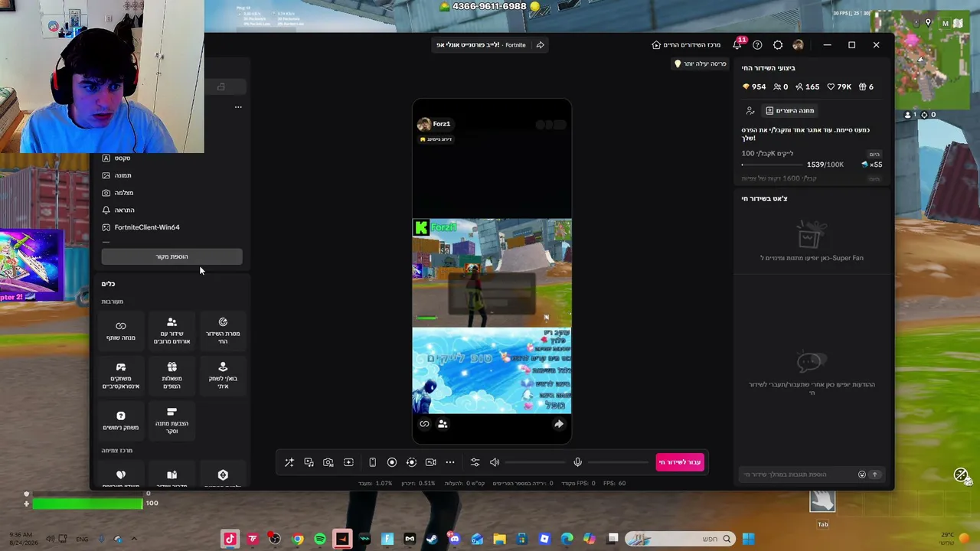Open File Explorer from the Windows taskbar
Viewport: 980px width, 551px height.
[499, 539]
